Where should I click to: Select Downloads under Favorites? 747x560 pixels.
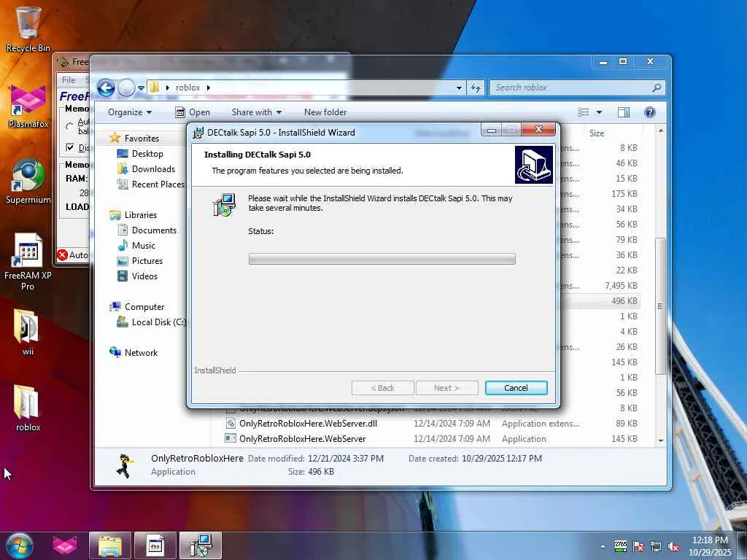click(x=153, y=169)
